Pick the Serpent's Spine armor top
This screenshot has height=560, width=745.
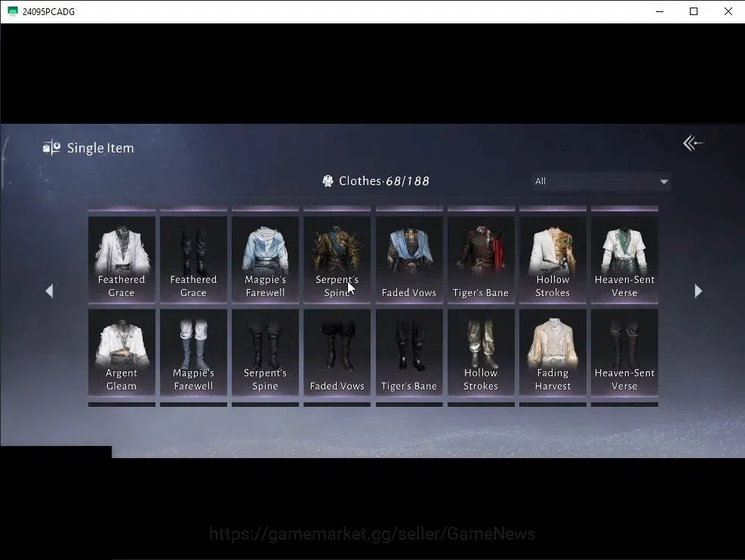tap(337, 260)
